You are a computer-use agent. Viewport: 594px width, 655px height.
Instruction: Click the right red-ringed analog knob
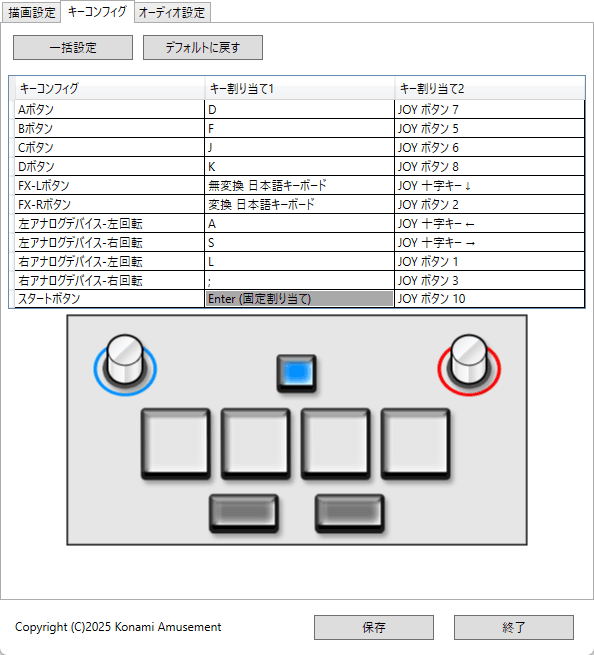pyautogui.click(x=469, y=365)
